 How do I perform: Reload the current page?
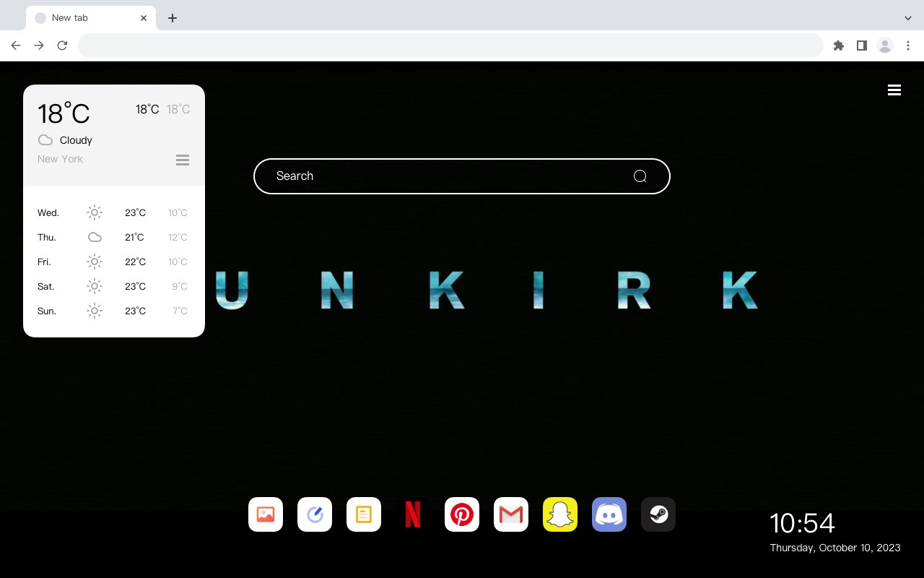[62, 46]
